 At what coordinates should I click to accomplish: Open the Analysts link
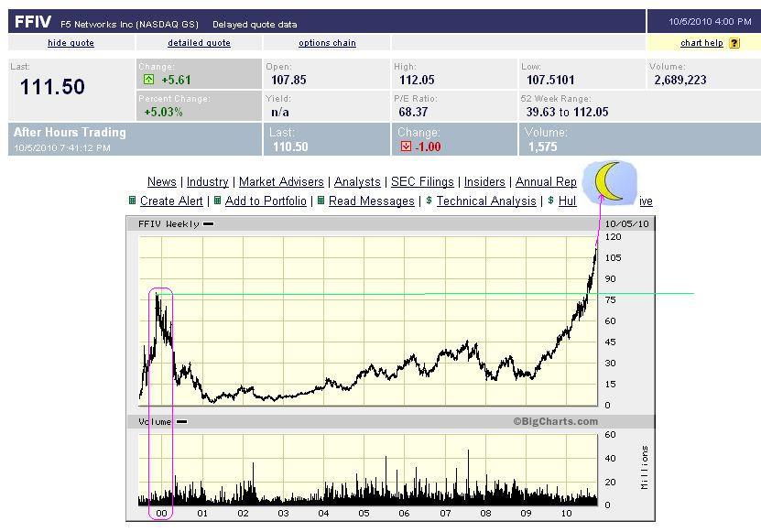(357, 181)
